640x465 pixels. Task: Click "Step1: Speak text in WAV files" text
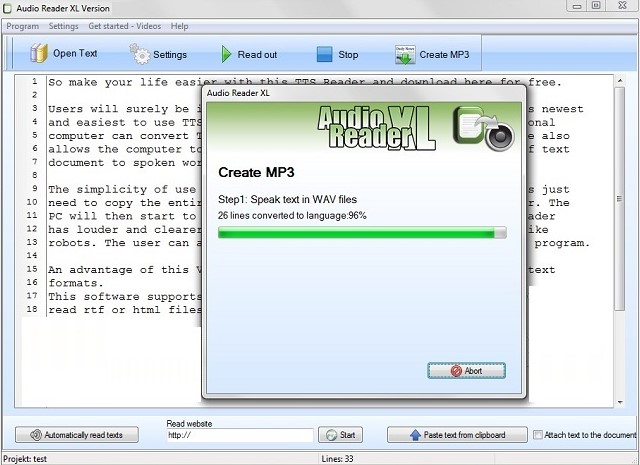287,199
